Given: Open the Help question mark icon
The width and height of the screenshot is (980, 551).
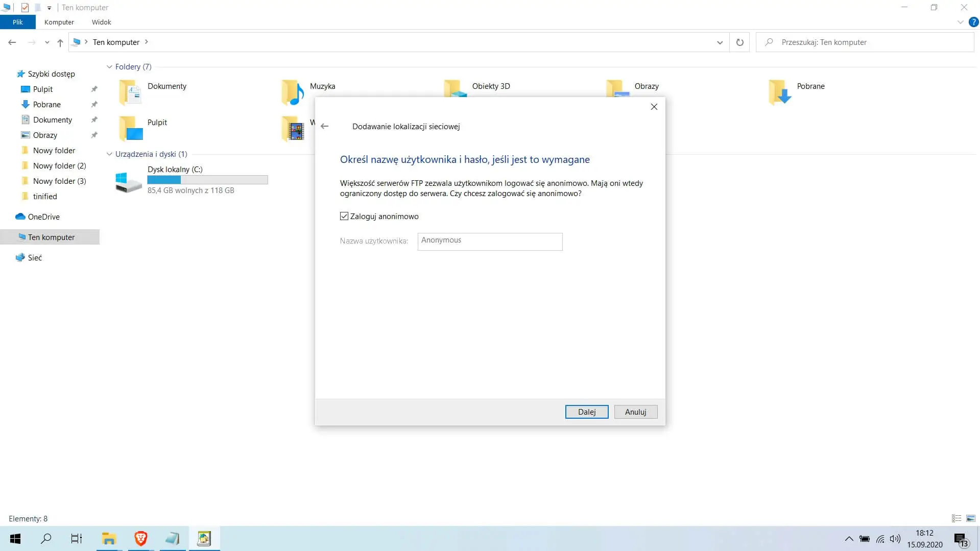Looking at the screenshot, I should click(973, 22).
